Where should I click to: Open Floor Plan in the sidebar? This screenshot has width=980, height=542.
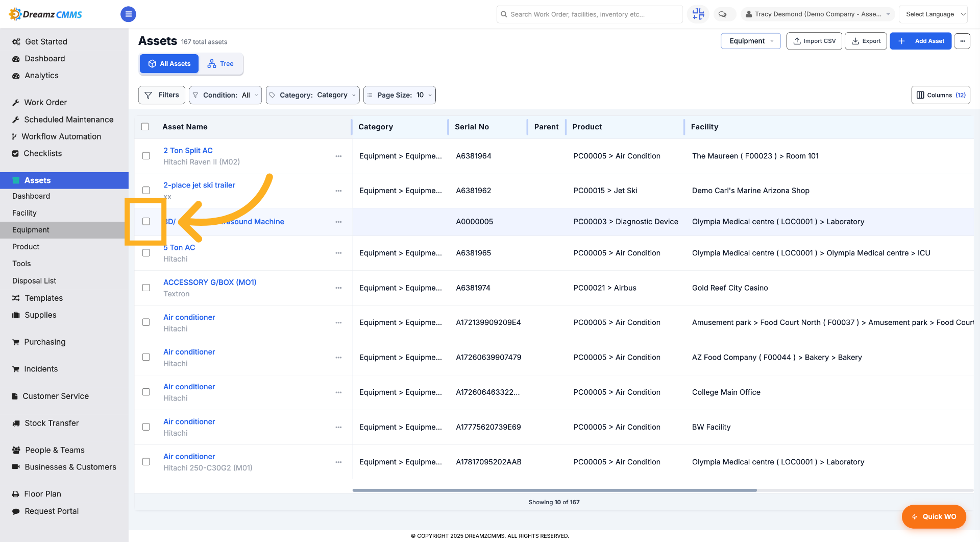coord(42,494)
